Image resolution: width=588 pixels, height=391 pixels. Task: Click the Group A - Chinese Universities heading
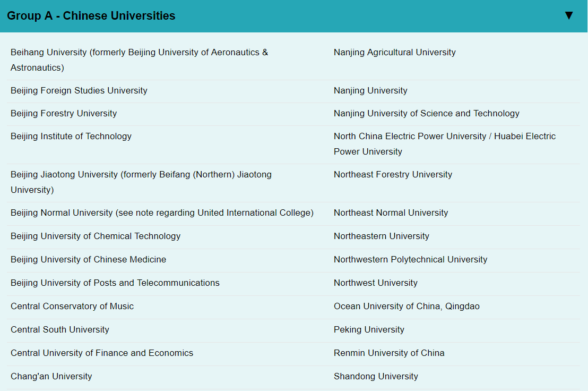click(91, 16)
